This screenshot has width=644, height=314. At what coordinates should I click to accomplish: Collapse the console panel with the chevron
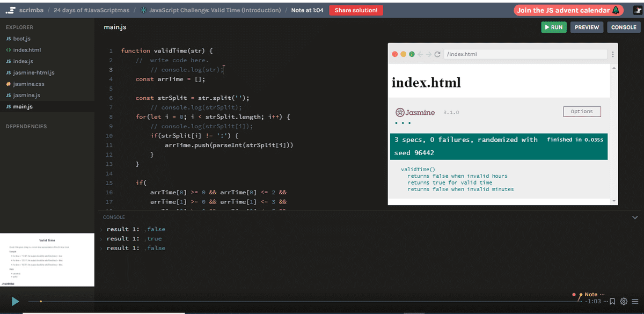[635, 217]
